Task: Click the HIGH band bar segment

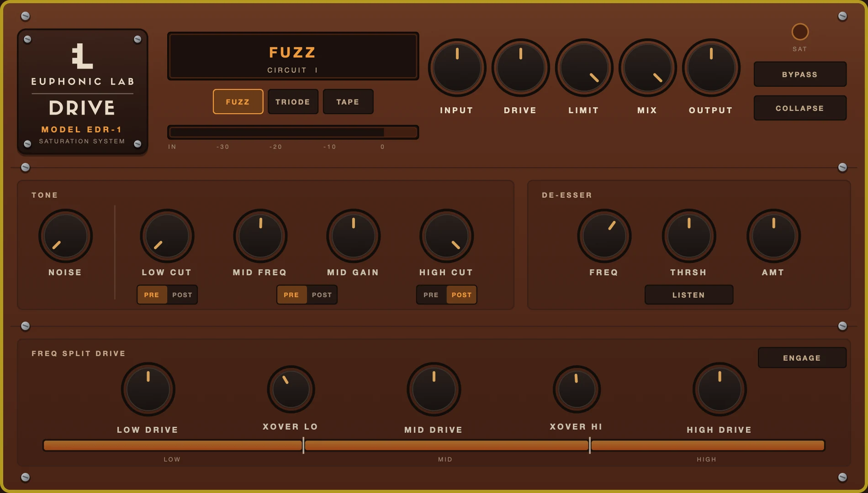Action: coord(708,446)
